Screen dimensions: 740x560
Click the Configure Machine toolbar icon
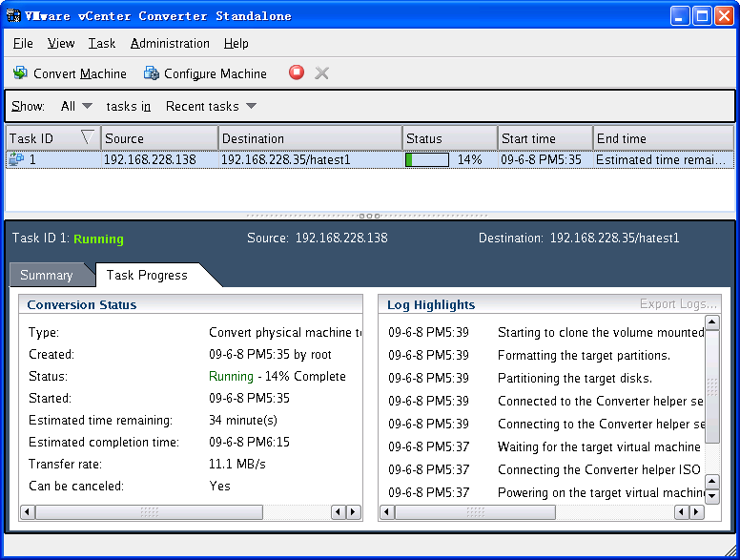pos(151,73)
